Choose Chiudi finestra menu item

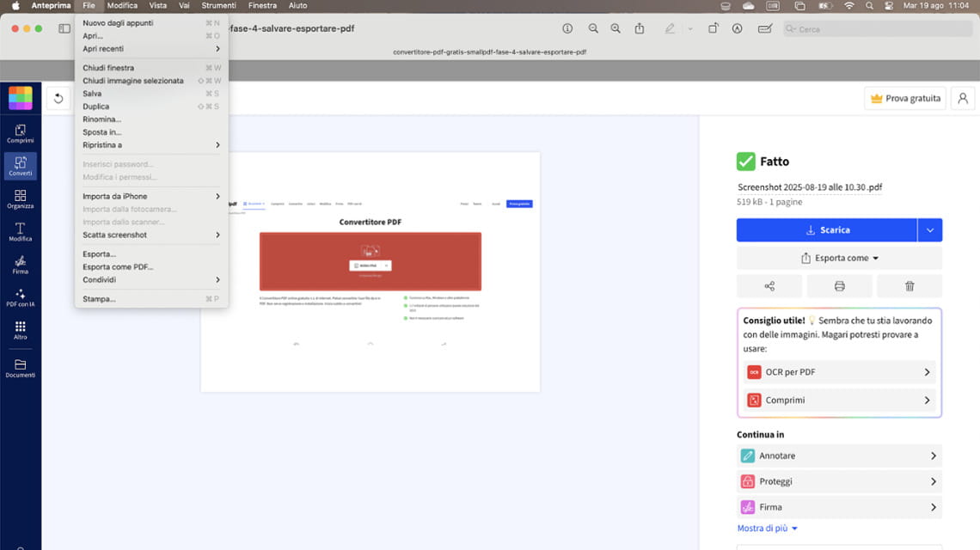(x=151, y=68)
